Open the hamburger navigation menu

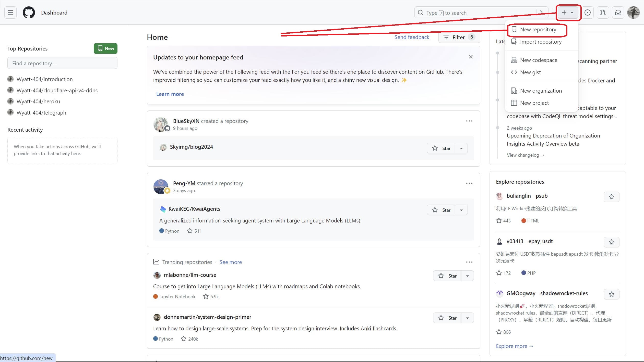point(10,13)
